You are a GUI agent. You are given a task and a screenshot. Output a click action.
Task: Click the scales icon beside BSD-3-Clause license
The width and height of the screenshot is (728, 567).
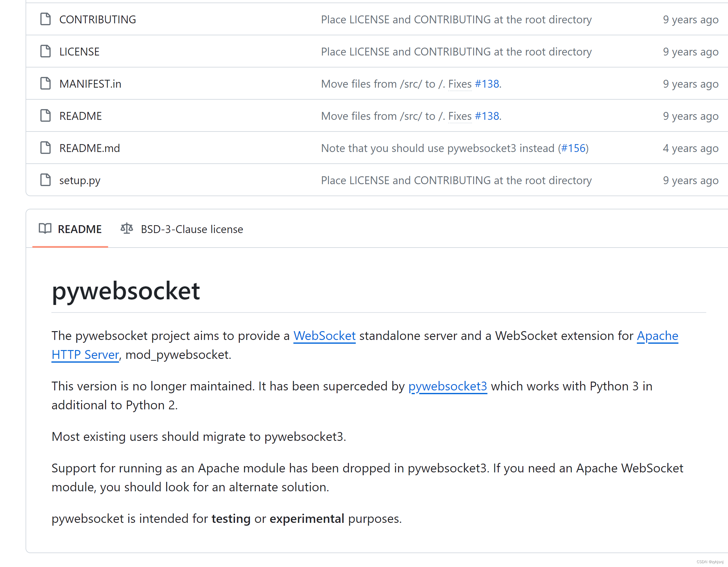[127, 229]
